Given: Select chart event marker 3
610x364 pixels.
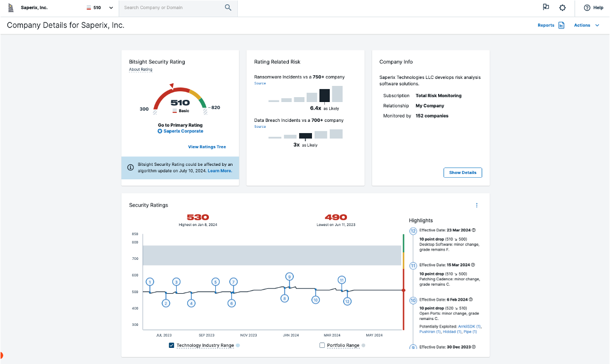Looking at the screenshot, I should 176,282.
